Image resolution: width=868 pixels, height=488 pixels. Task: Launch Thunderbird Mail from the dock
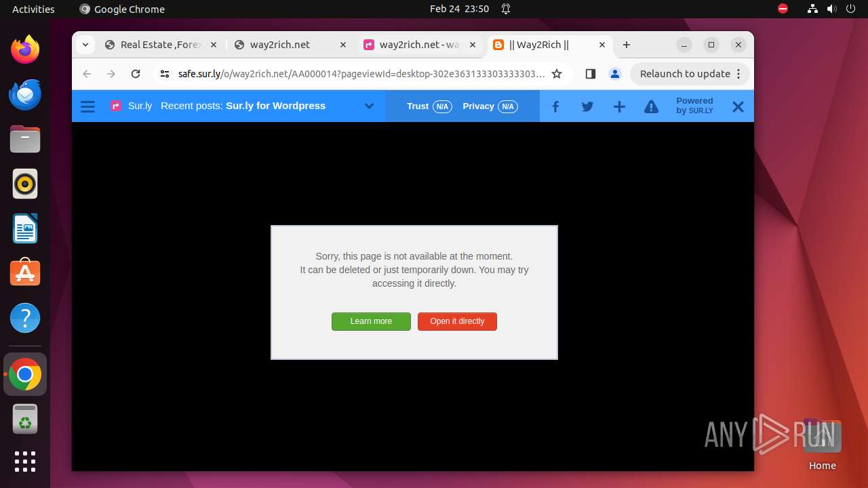25,94
